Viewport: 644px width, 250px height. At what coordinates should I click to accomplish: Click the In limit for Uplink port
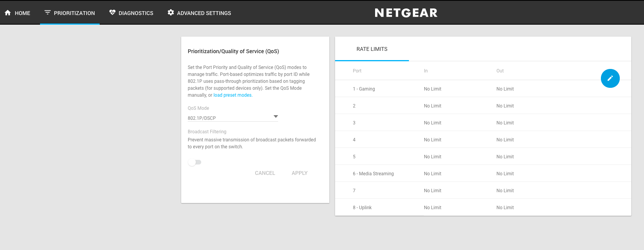(432, 208)
